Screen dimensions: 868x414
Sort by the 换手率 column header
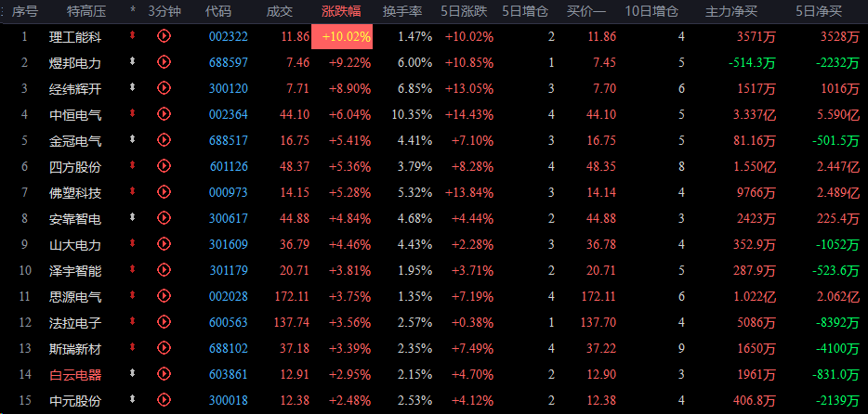(x=402, y=11)
